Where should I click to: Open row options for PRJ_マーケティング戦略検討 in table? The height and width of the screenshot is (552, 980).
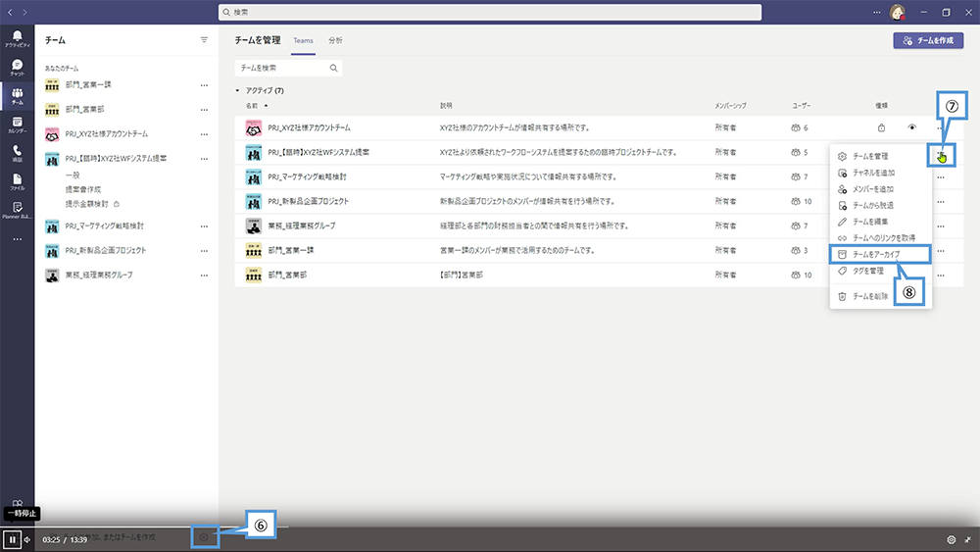[941, 176]
